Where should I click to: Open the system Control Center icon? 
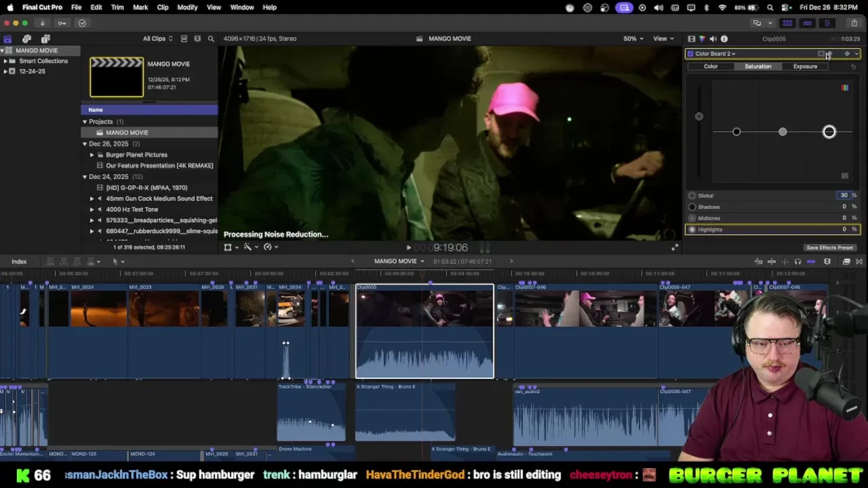tap(787, 7)
